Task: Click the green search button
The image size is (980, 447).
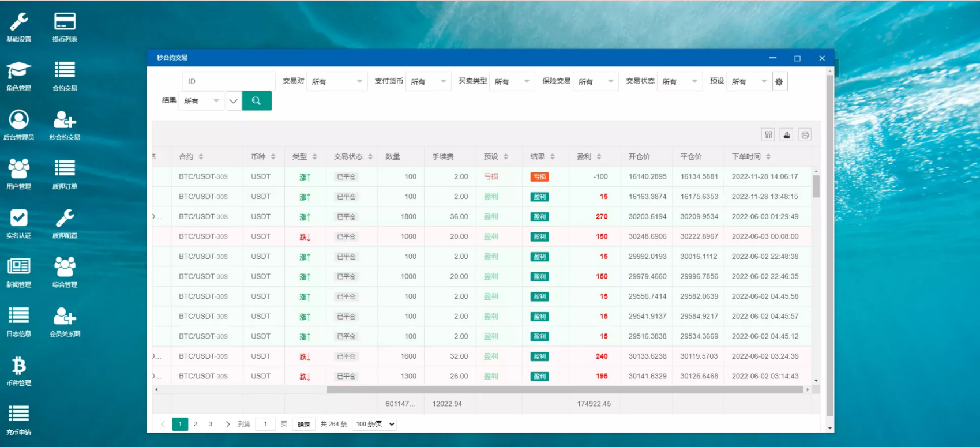Action: [x=257, y=101]
